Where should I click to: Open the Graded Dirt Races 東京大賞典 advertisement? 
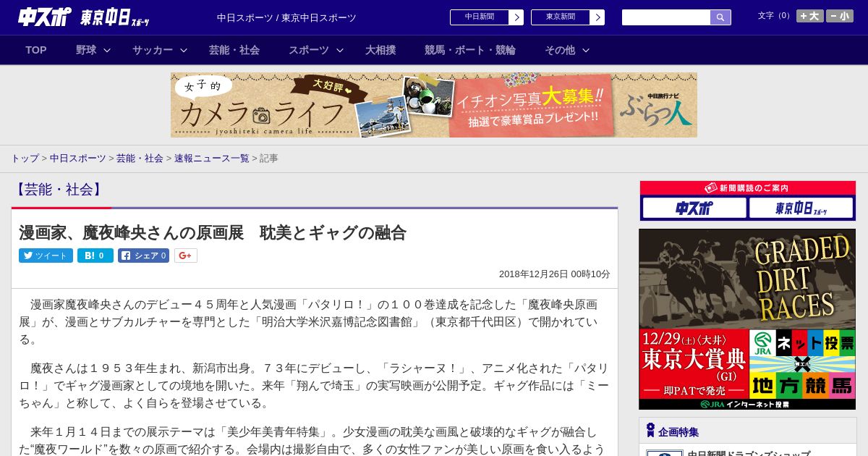pos(747,319)
